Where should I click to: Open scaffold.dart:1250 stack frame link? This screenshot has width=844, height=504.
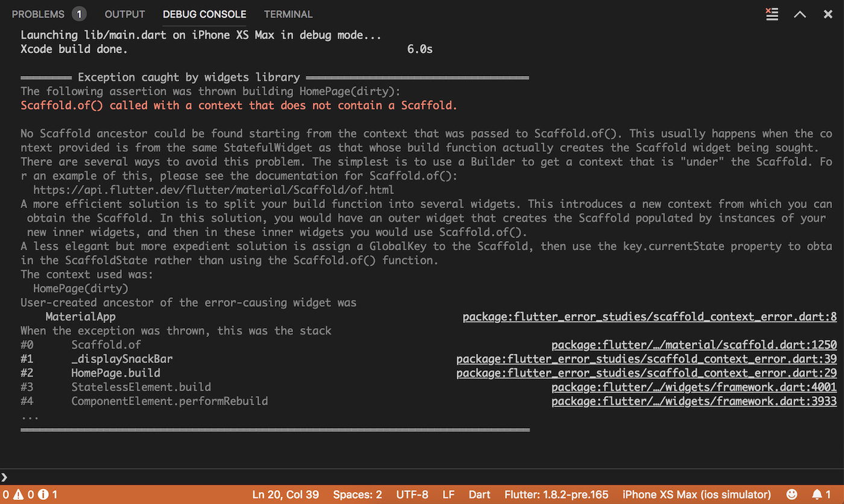[x=694, y=345]
